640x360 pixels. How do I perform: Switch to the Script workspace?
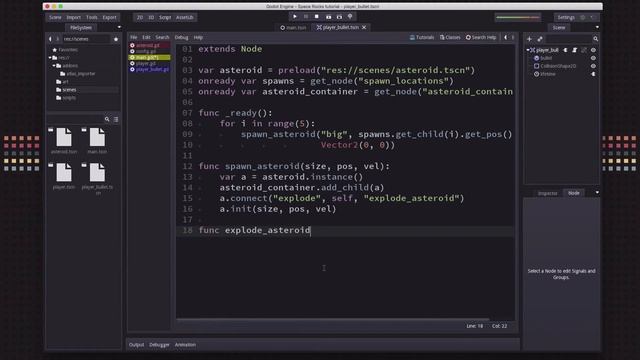pyautogui.click(x=165, y=17)
